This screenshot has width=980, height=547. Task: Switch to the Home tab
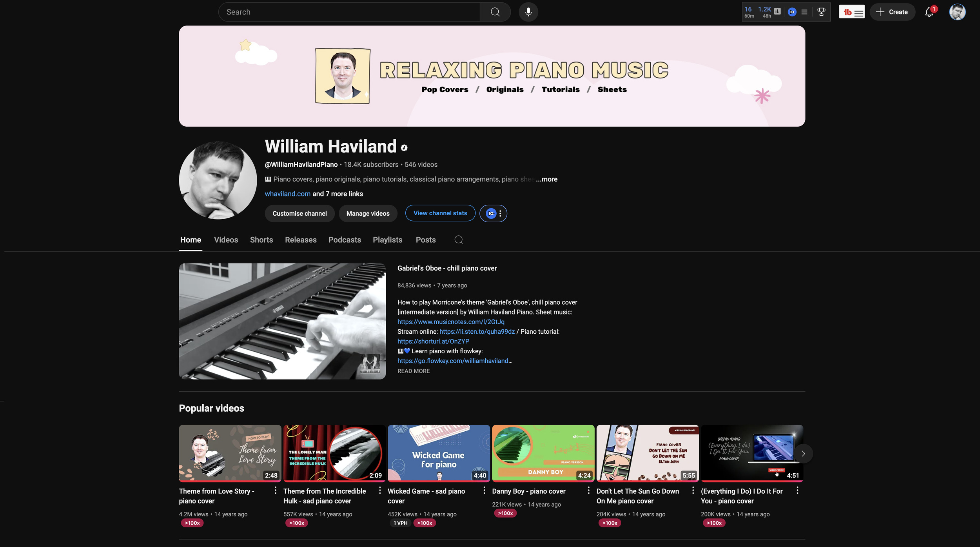[x=191, y=240]
